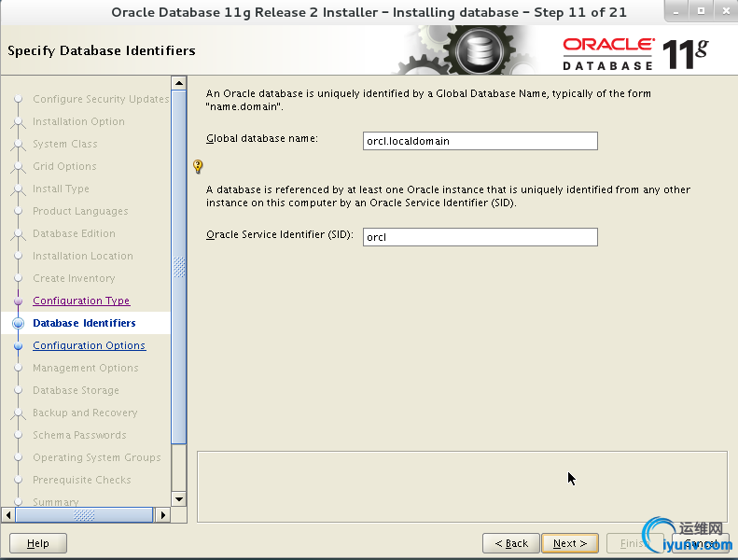Click the Create Inventory step
Viewport: 738px width, 560px height.
point(74,278)
